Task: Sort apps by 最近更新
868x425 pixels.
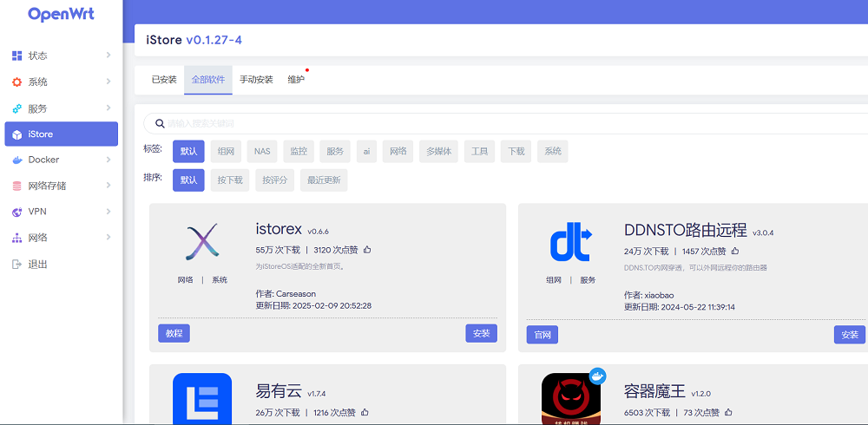Action: (x=324, y=180)
